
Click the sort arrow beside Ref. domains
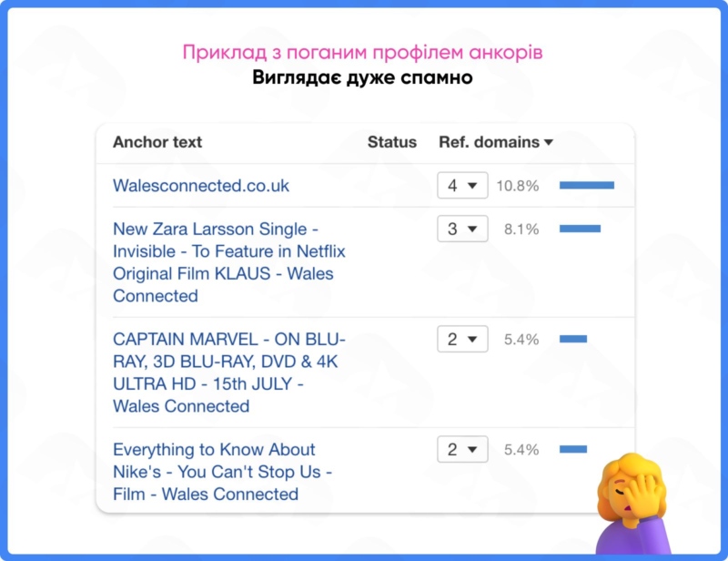coord(548,142)
